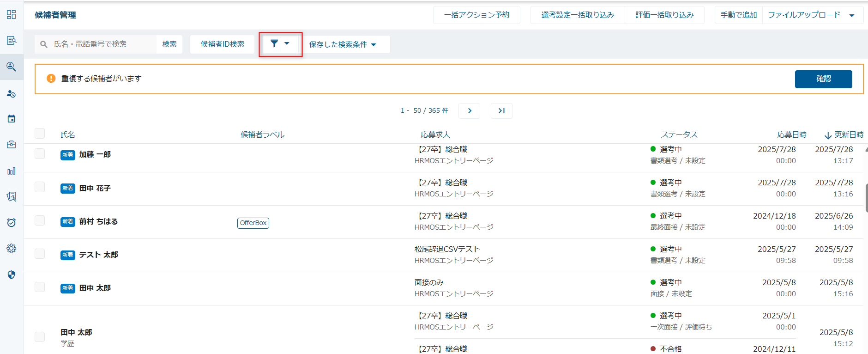Open the bar chart reports icon
The image size is (868, 354).
click(x=12, y=171)
